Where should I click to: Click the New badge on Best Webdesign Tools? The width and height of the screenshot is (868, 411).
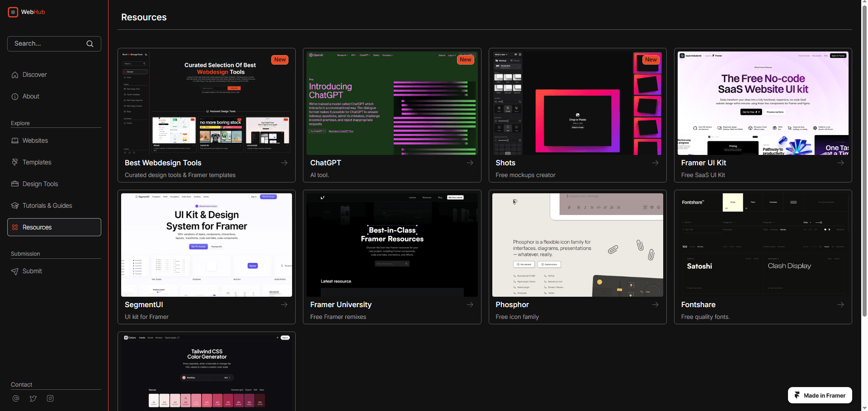point(280,60)
